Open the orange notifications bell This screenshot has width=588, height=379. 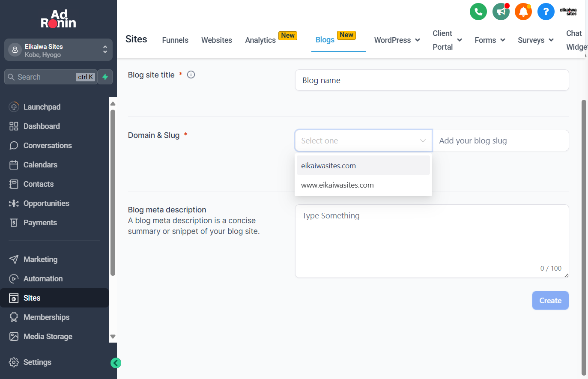(x=523, y=12)
